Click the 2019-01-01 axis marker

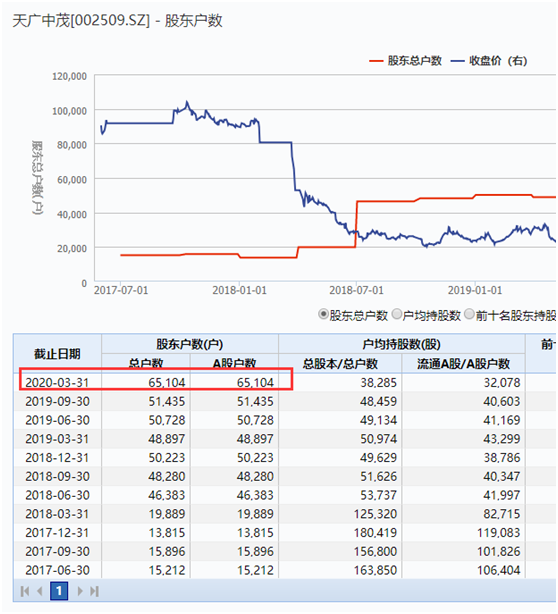tap(475, 291)
